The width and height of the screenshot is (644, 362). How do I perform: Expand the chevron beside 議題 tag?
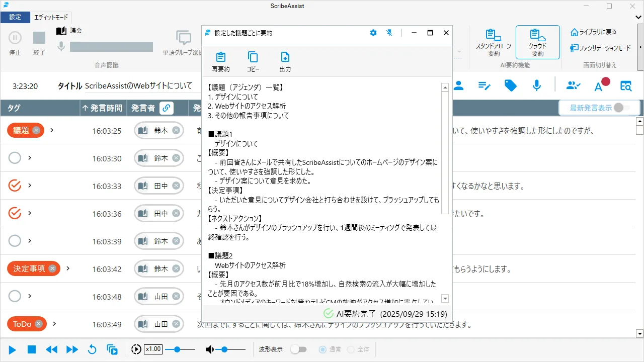(52, 130)
